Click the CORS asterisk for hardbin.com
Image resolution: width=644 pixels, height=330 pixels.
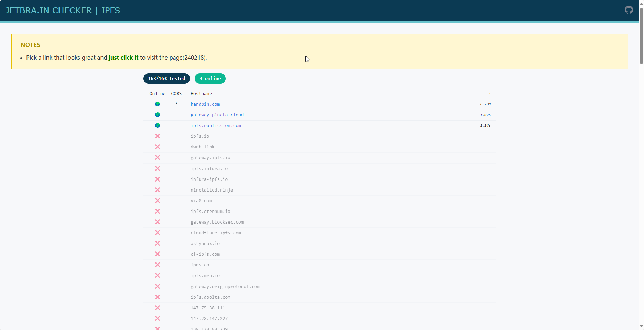pyautogui.click(x=176, y=104)
